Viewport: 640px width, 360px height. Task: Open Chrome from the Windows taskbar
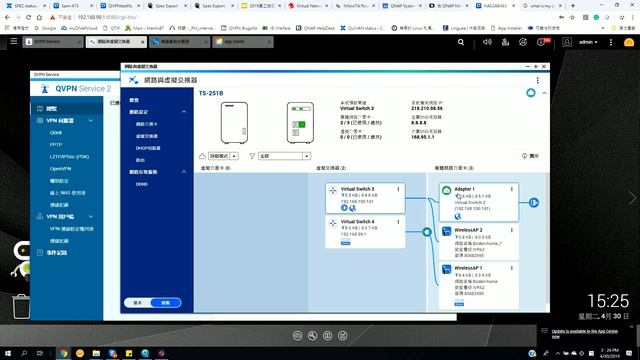click(64, 353)
